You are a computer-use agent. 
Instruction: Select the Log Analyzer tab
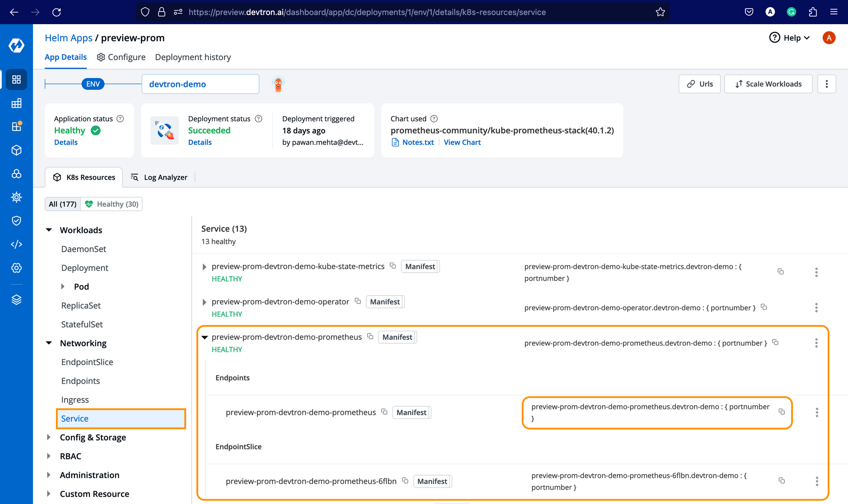pos(159,177)
